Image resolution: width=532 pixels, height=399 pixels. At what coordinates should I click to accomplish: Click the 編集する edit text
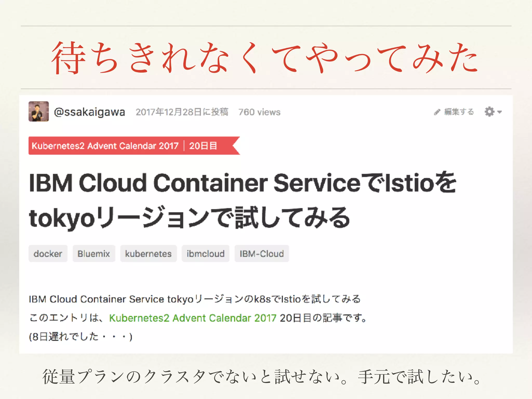point(459,112)
